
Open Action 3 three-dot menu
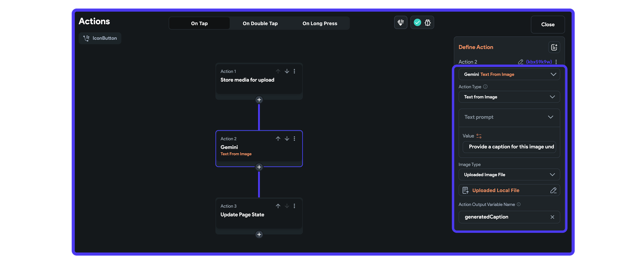click(294, 206)
